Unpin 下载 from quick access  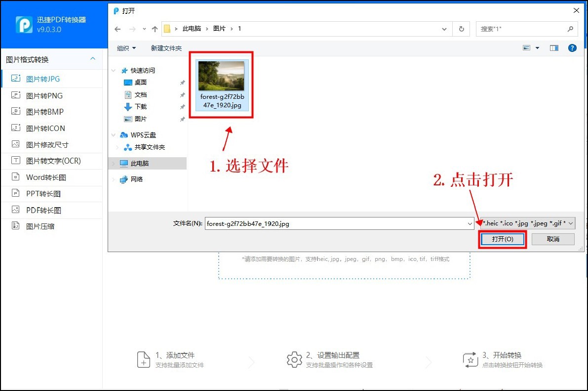point(182,106)
